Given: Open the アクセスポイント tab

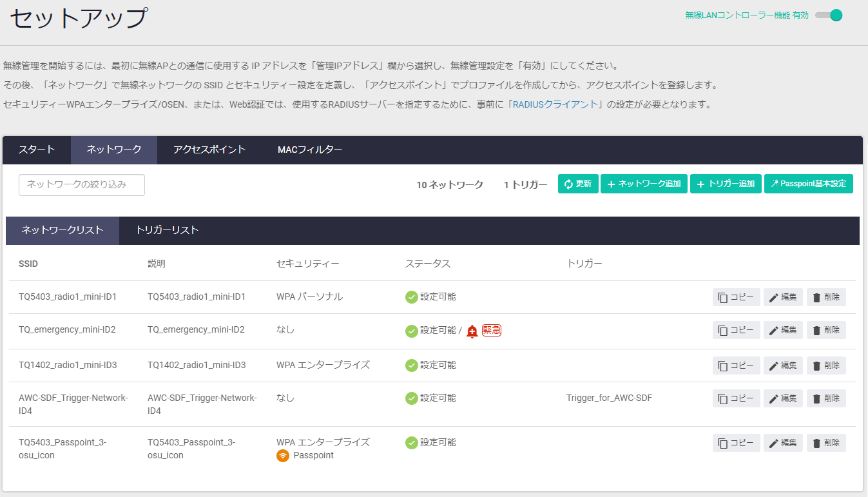Looking at the screenshot, I should tap(209, 150).
